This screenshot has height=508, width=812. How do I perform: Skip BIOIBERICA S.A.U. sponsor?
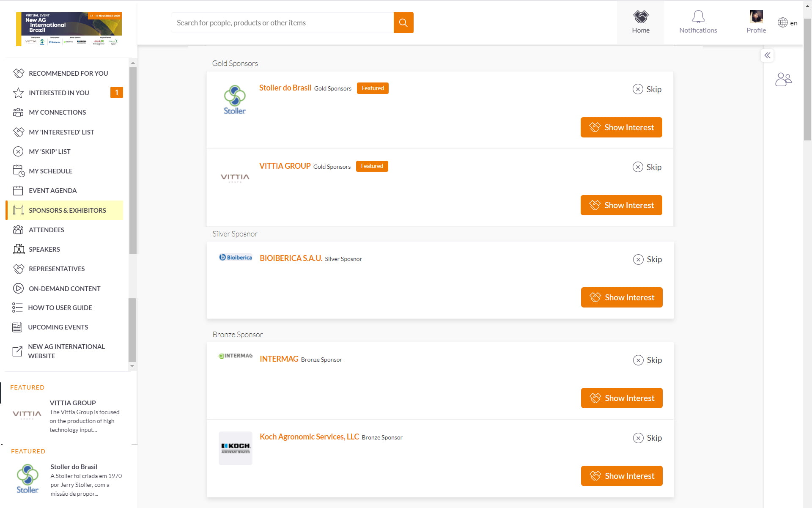(x=647, y=259)
